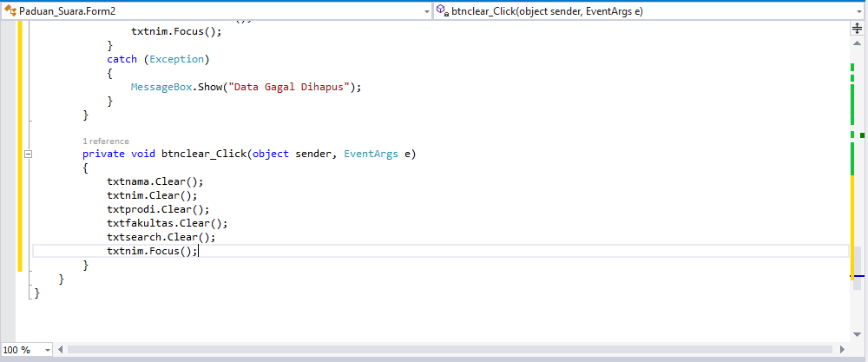The width and height of the screenshot is (868, 362).
Task: Click the catch keyword
Action: pyautogui.click(x=122, y=59)
